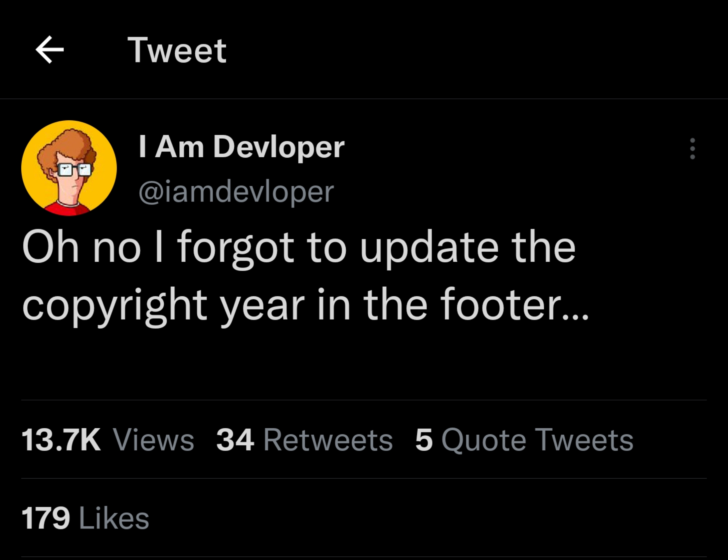The image size is (728, 560).
Task: Click the display name I Am Devloper
Action: click(x=241, y=147)
